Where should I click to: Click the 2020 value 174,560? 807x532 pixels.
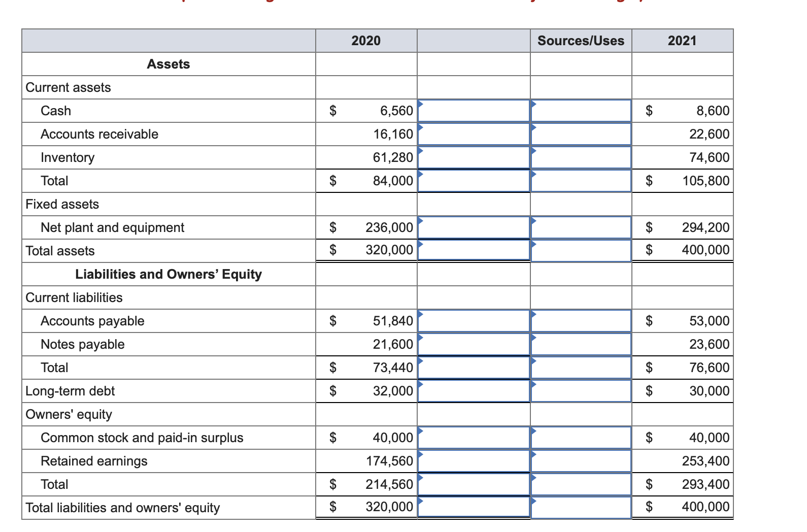click(x=390, y=461)
